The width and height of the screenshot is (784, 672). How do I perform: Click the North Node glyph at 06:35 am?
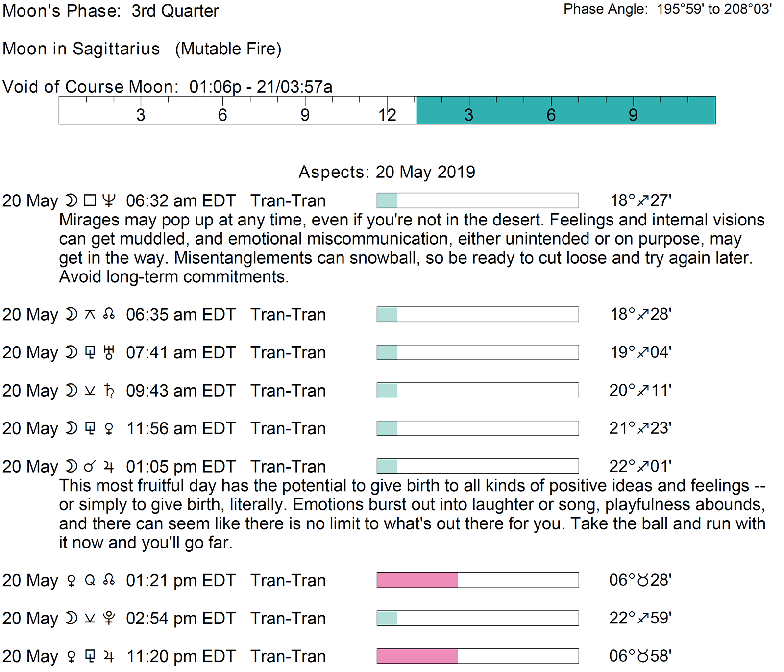pyautogui.click(x=109, y=314)
